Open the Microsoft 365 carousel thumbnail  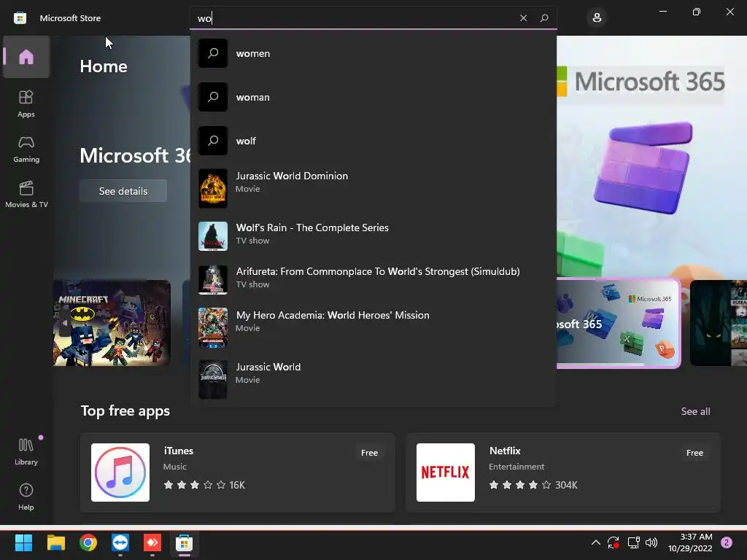619,324
